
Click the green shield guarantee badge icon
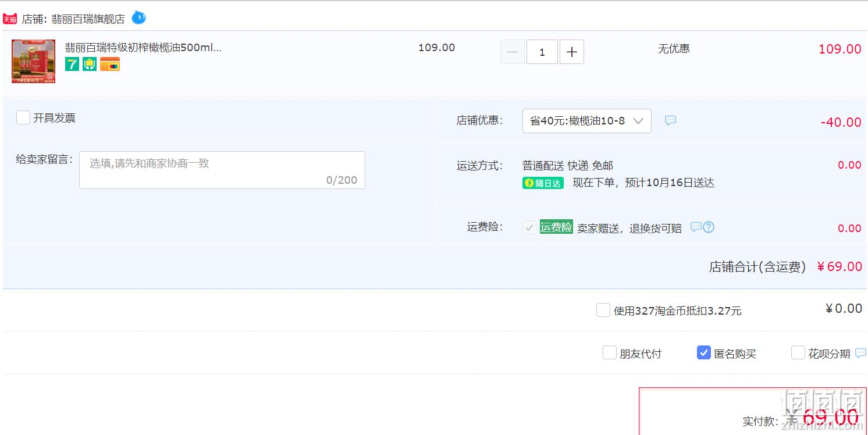pos(90,64)
